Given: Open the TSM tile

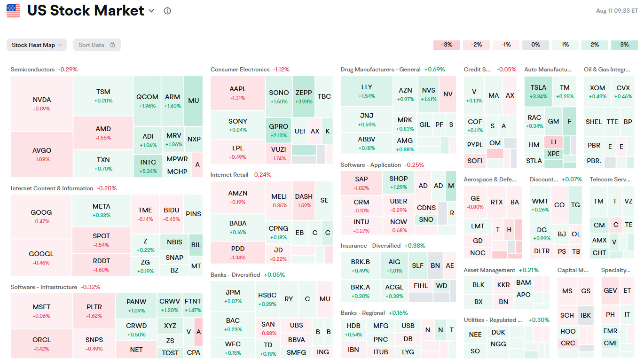Looking at the screenshot, I should pyautogui.click(x=103, y=96).
